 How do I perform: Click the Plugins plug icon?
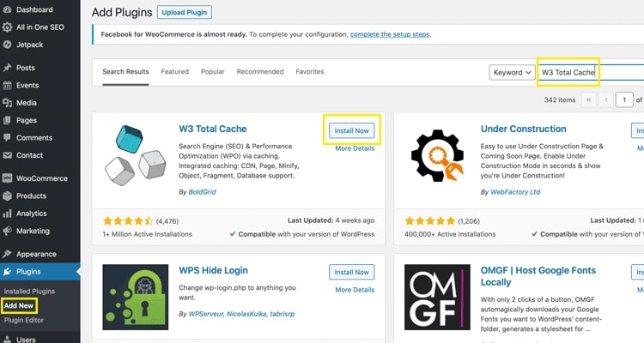click(x=7, y=272)
